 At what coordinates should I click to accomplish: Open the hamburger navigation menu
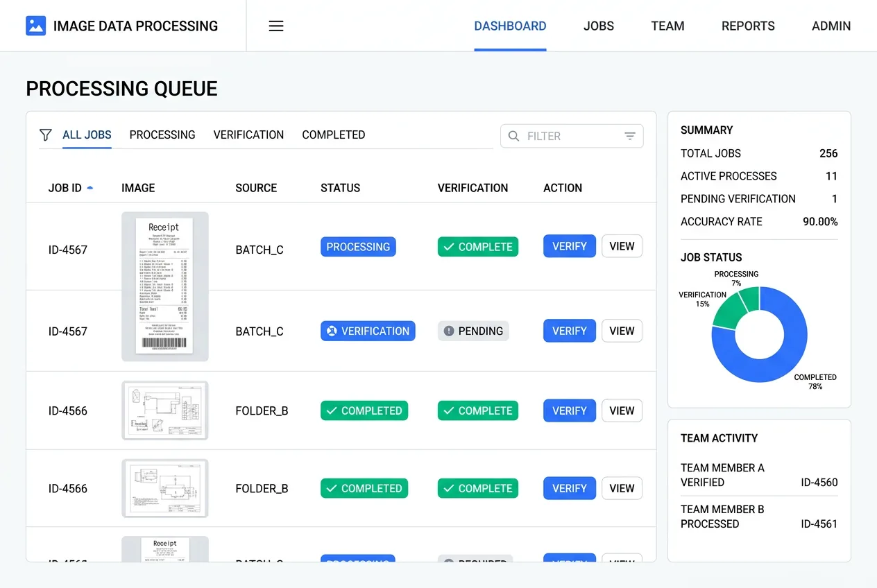pyautogui.click(x=275, y=26)
